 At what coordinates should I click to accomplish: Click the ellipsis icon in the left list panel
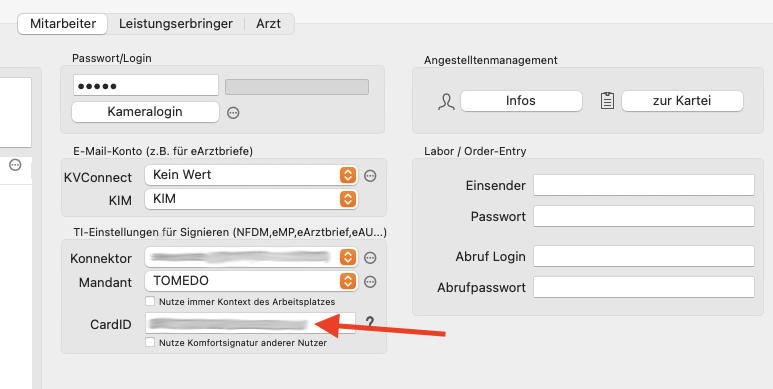15,165
